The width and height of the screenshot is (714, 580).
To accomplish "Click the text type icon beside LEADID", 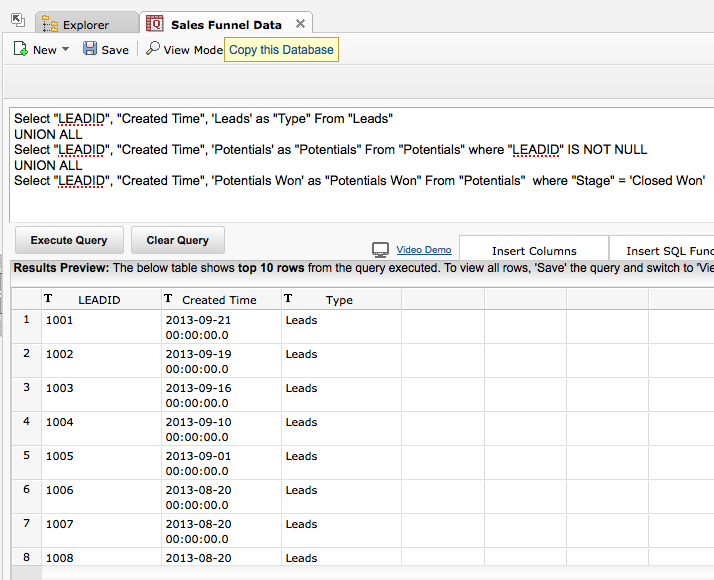I will click(48, 299).
